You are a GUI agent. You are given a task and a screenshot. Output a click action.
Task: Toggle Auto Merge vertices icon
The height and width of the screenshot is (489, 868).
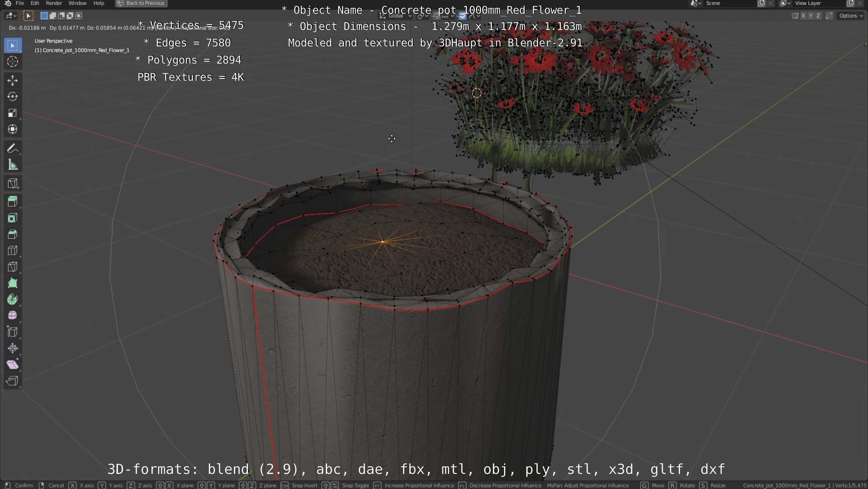tap(829, 16)
